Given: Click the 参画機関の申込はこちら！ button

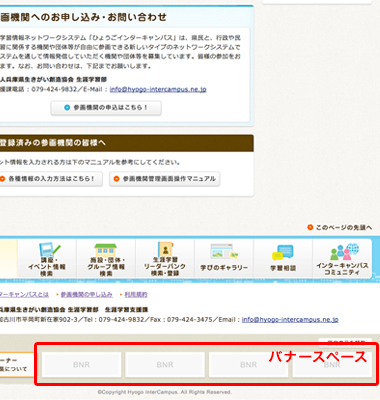Looking at the screenshot, I should (x=106, y=108).
